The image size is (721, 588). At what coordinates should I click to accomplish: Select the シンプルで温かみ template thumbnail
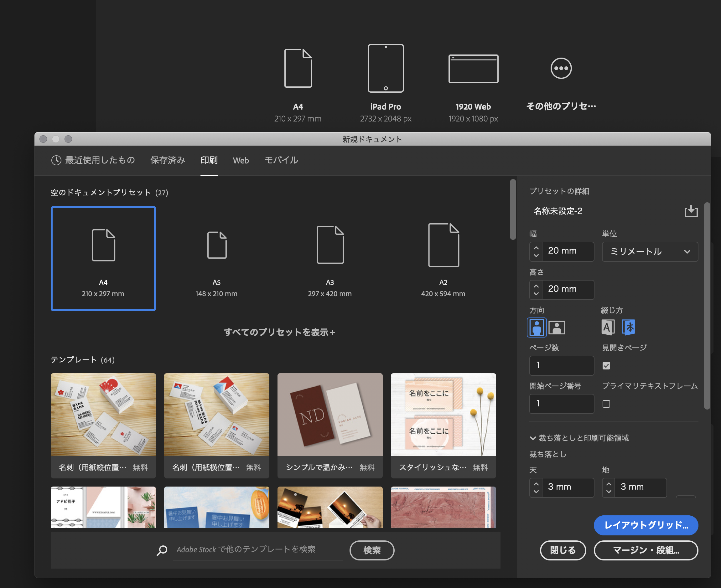point(330,415)
